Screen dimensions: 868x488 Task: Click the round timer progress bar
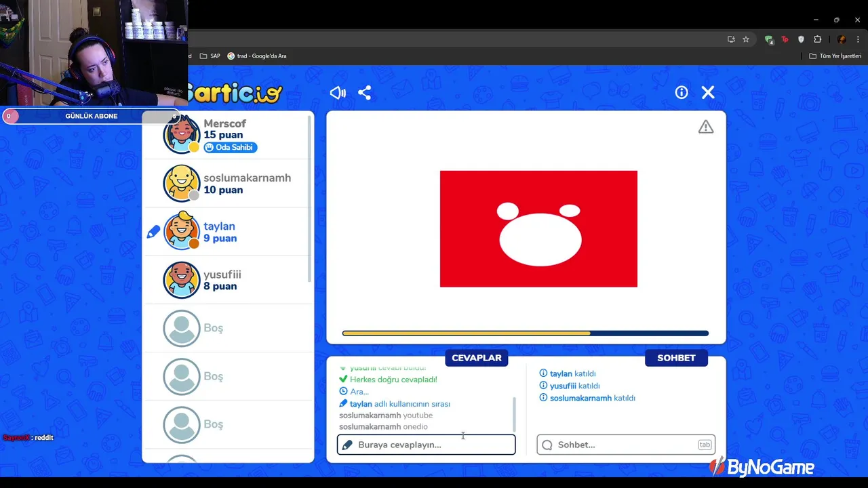[x=526, y=333]
